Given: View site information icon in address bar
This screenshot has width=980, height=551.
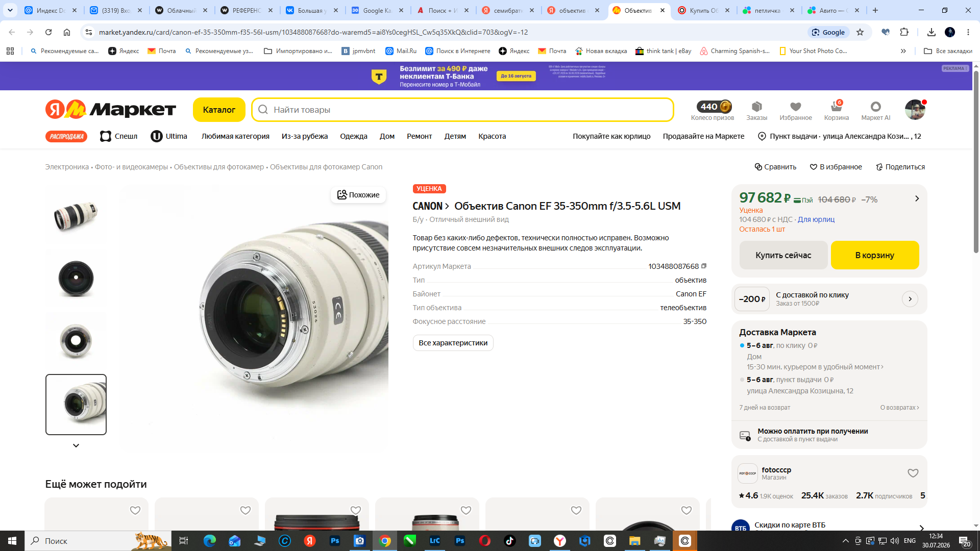Looking at the screenshot, I should point(88,32).
